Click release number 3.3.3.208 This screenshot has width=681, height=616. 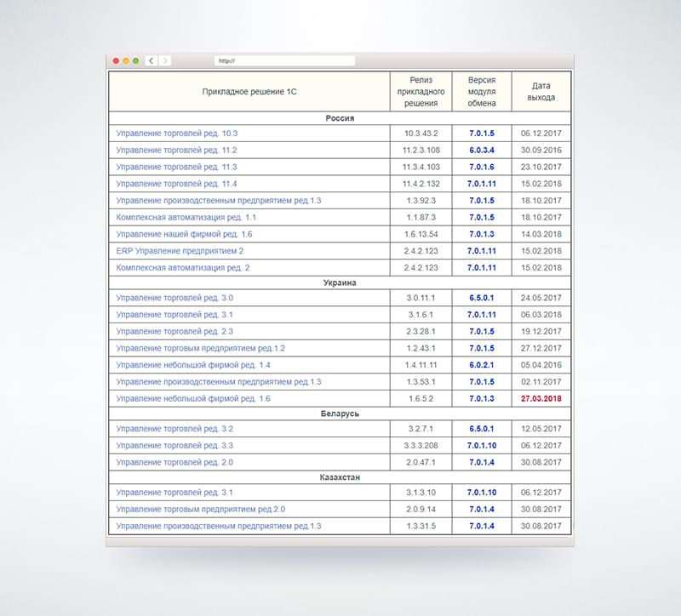tap(421, 446)
